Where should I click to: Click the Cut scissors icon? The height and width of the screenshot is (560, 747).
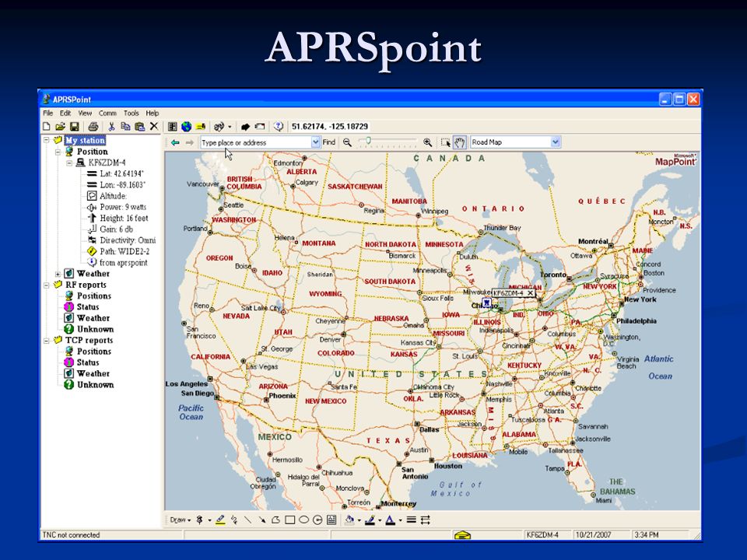[x=111, y=127]
